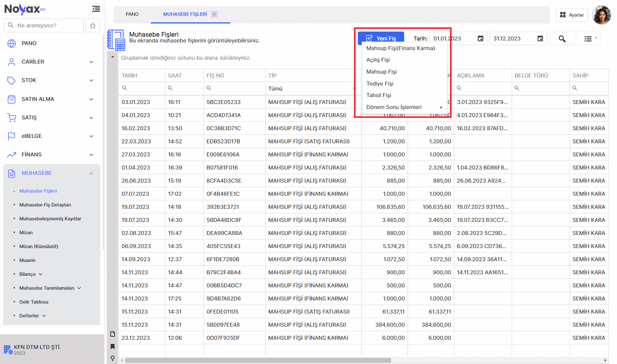
Task: Open Mizan (Kümülatif) in the sidebar
Action: pos(39,247)
